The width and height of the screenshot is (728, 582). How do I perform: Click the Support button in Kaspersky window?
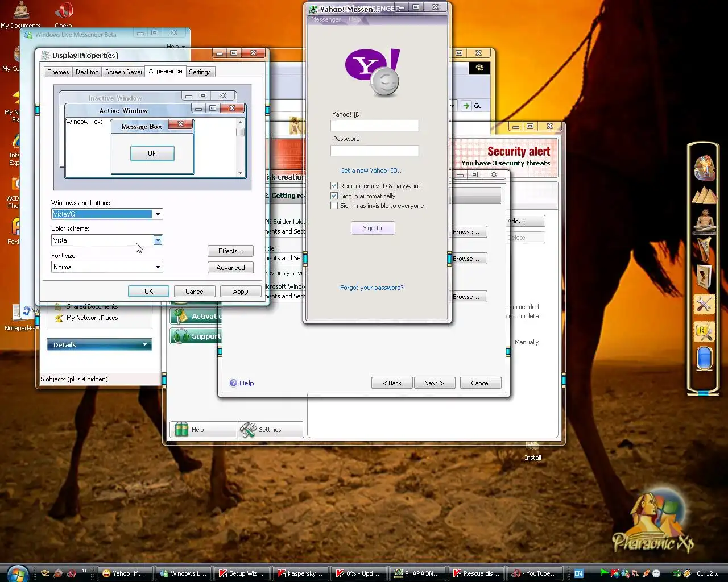[196, 336]
